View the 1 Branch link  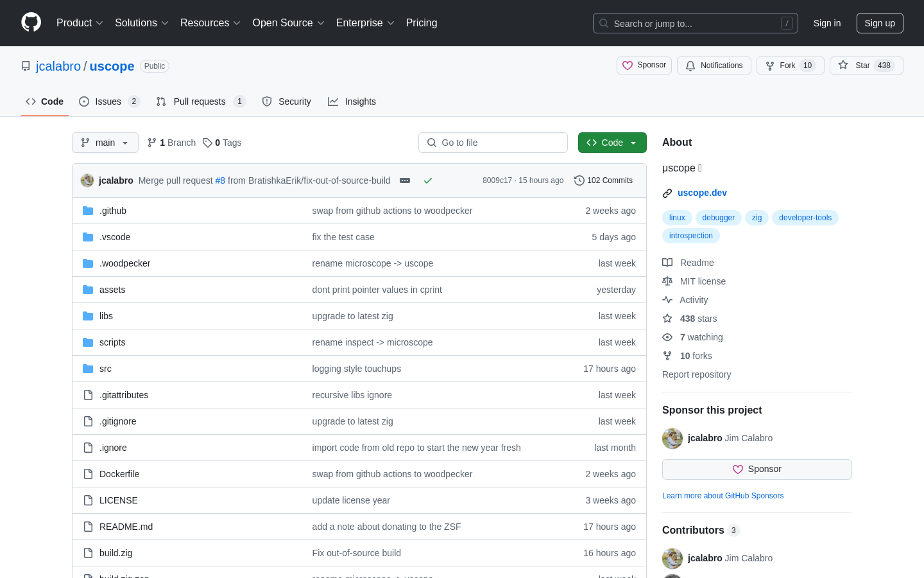171,143
